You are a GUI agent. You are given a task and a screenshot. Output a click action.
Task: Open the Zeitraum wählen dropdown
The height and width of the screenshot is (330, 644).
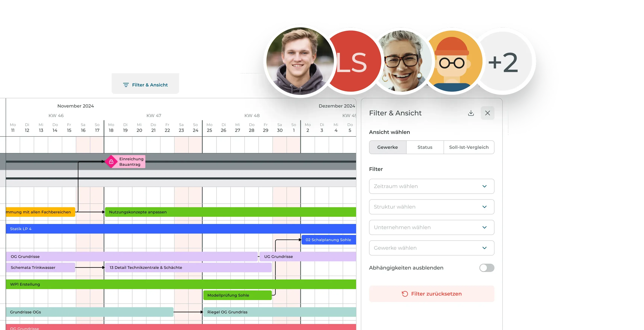(431, 186)
